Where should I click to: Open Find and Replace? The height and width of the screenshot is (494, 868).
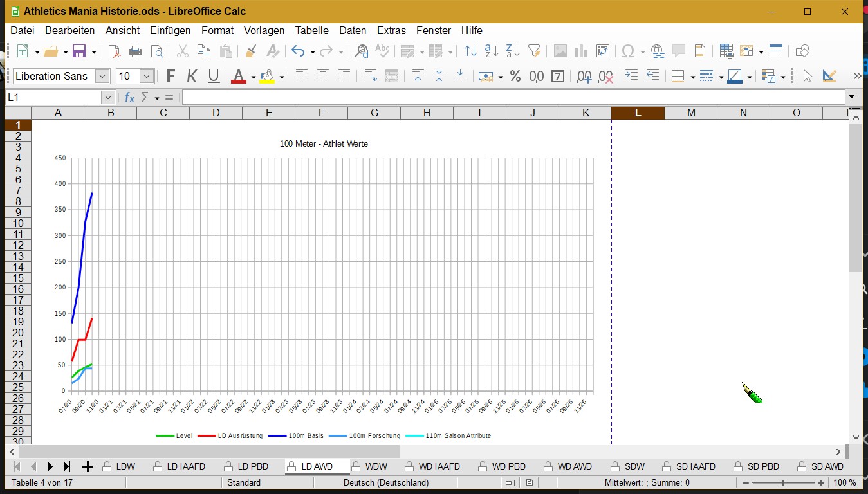(x=362, y=51)
